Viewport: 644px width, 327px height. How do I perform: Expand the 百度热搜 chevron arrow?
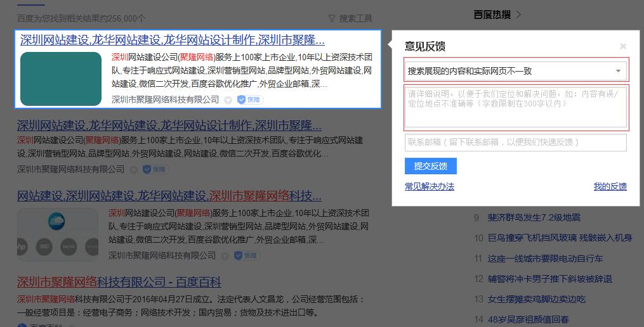click(x=519, y=14)
